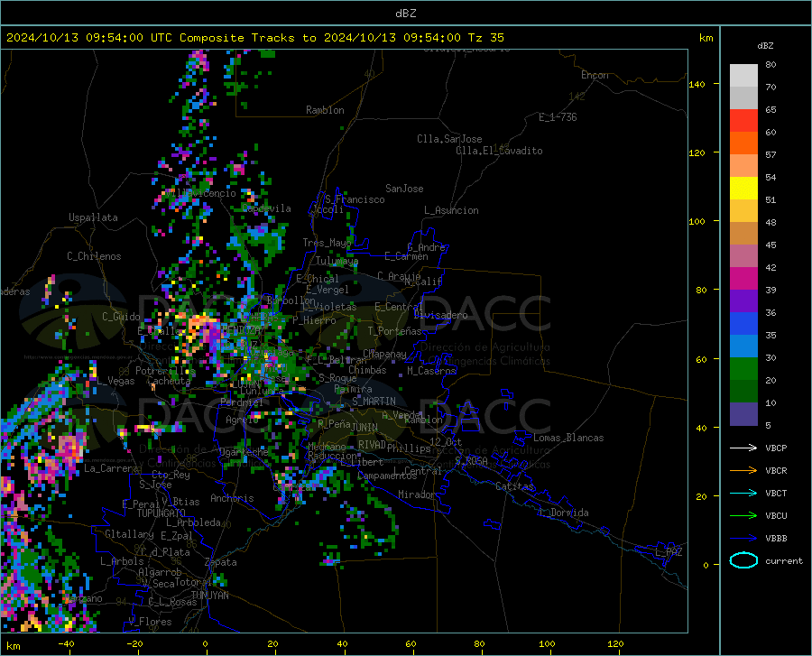Click the L_Asuncion place label

(x=451, y=210)
